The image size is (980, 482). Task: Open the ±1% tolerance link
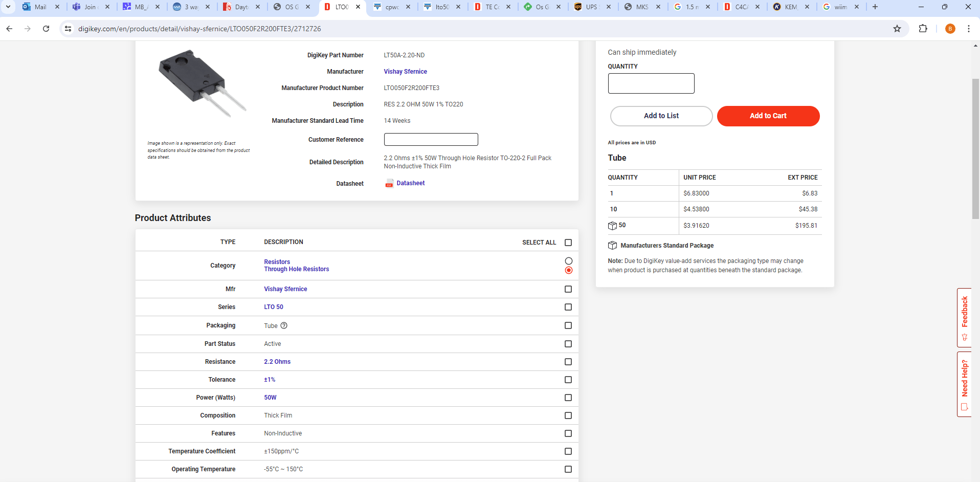click(270, 380)
